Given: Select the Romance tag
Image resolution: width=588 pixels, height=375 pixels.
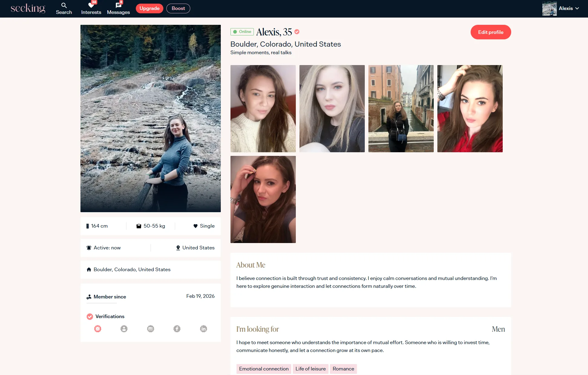Looking at the screenshot, I should (x=343, y=369).
